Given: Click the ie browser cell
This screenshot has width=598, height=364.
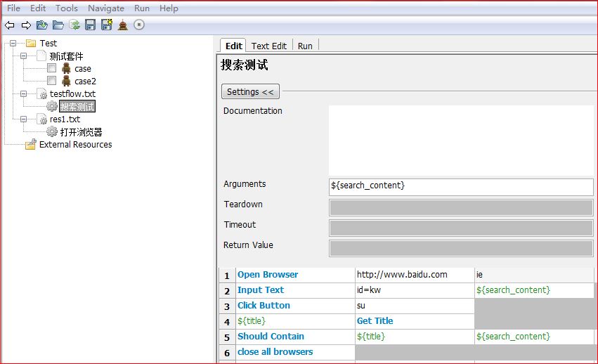Looking at the screenshot, I should pos(534,275).
